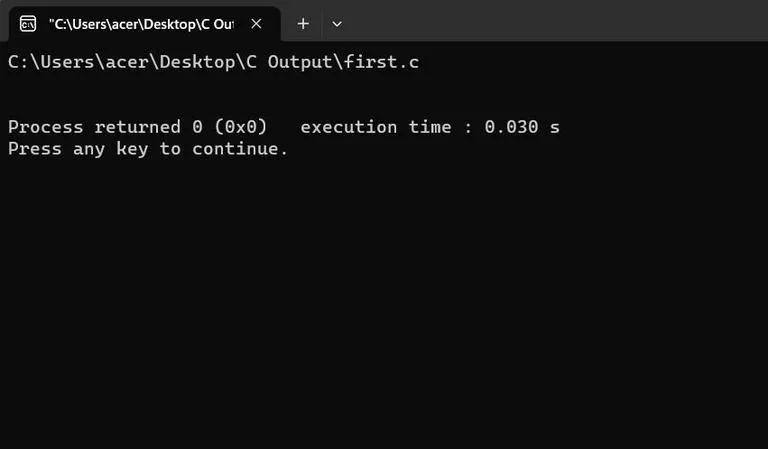Image resolution: width=768 pixels, height=449 pixels.
Task: Click "Output" in the path line
Action: [300, 62]
